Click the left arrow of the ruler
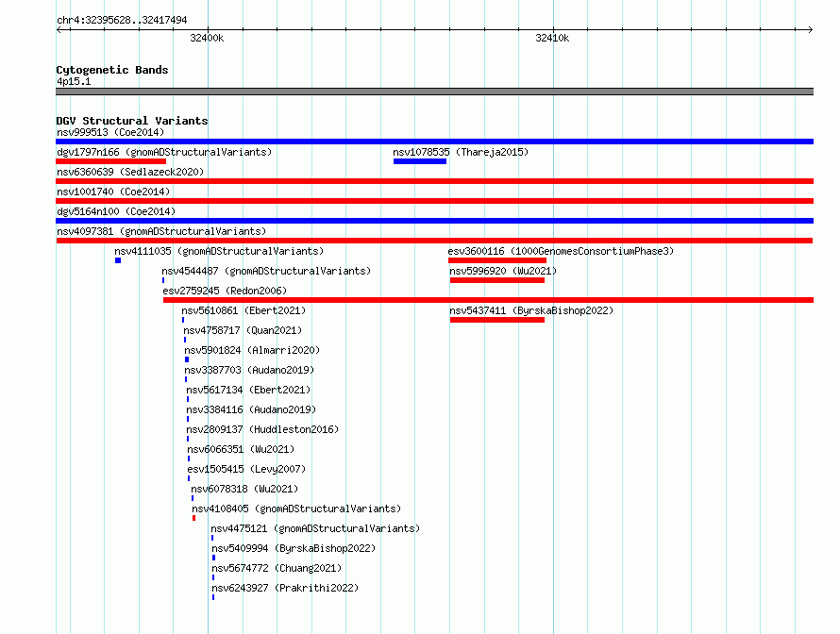 click(x=59, y=30)
